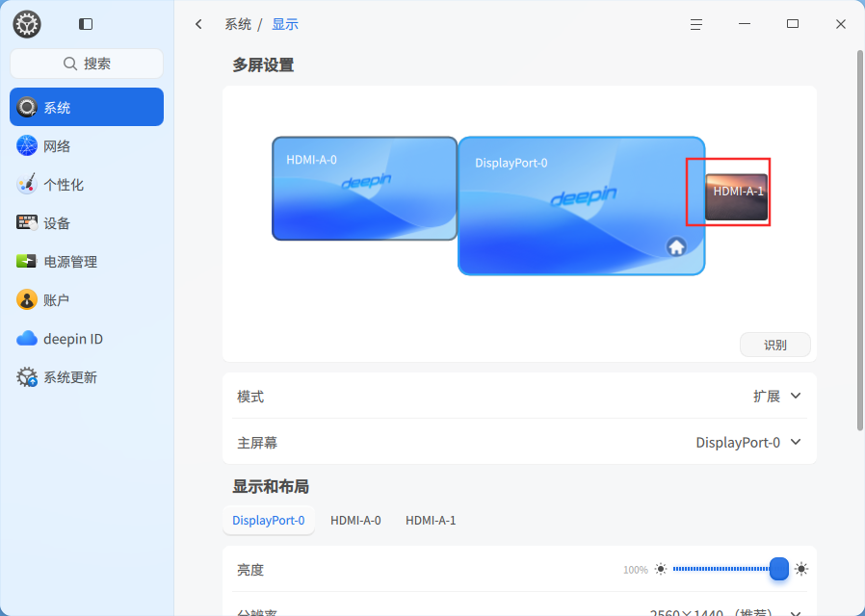Select the HDMI-A-0 monitor thumbnail
865x616 pixels.
(365, 189)
